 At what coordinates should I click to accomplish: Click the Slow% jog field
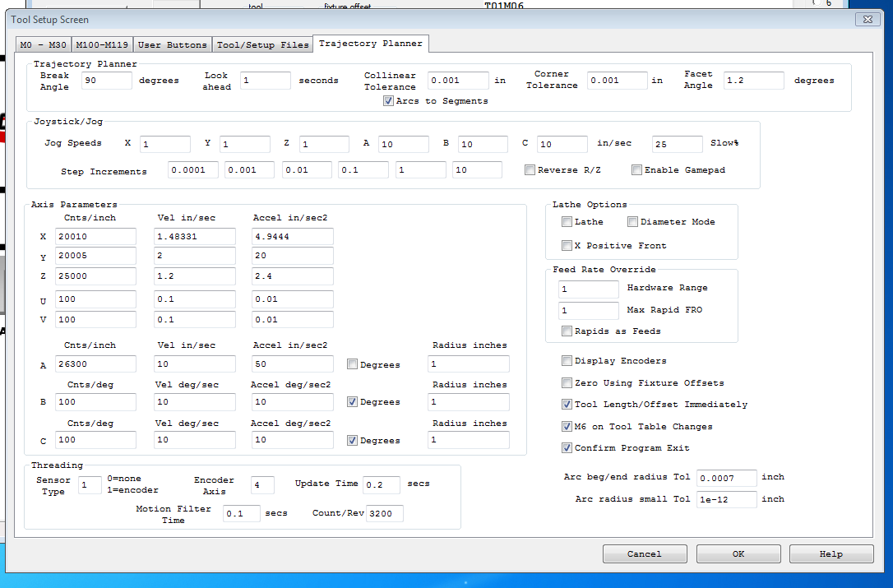click(678, 144)
